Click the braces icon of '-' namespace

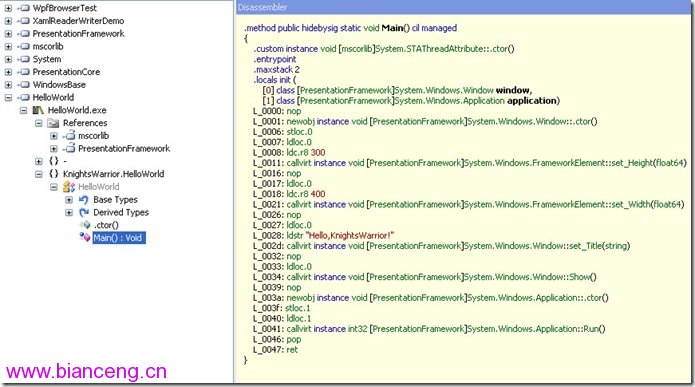54,161
